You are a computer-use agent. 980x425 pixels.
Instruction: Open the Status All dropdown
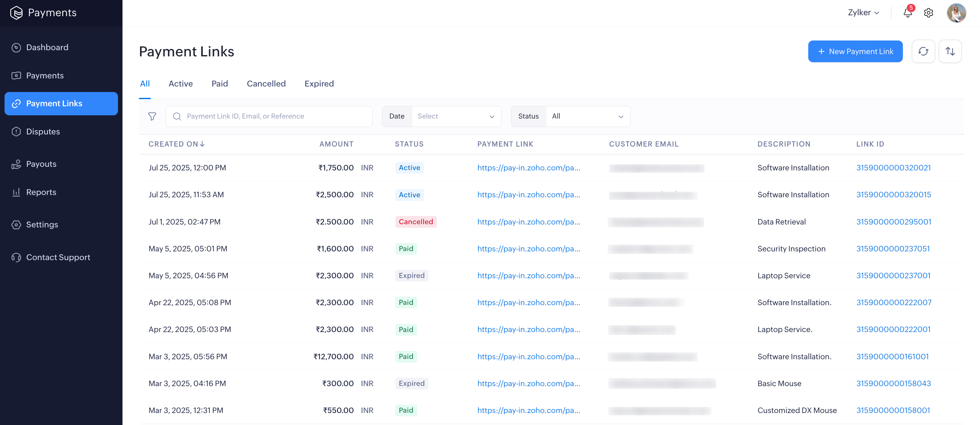[x=588, y=116]
